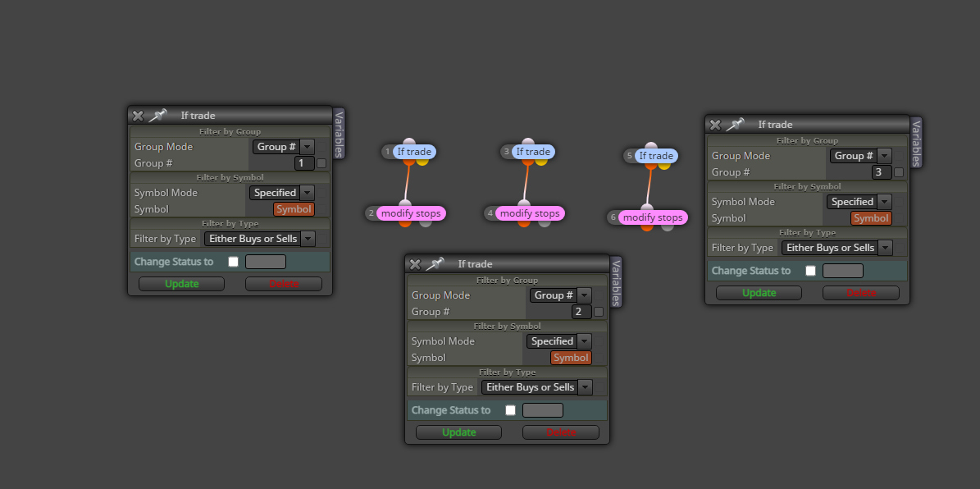Select the gray output connector of modify stops block 6

click(667, 227)
